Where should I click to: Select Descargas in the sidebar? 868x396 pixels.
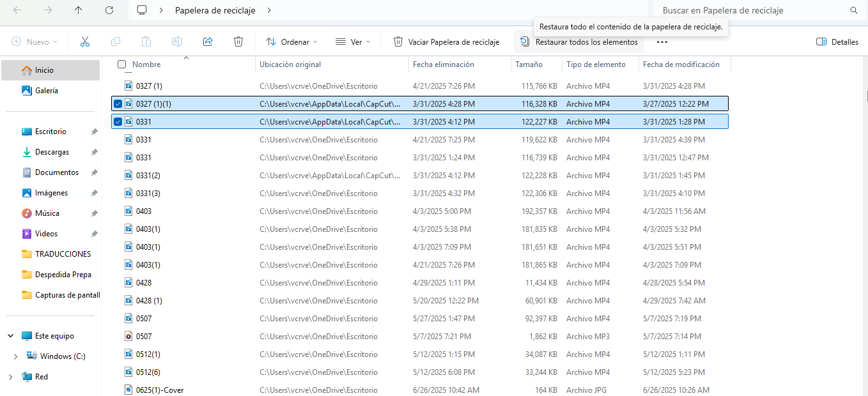(52, 152)
